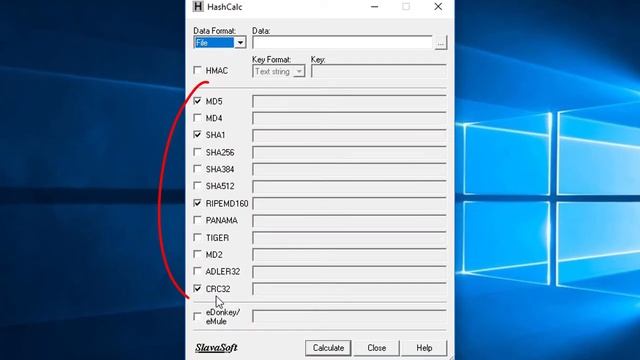Click into the Data input field

(342, 42)
